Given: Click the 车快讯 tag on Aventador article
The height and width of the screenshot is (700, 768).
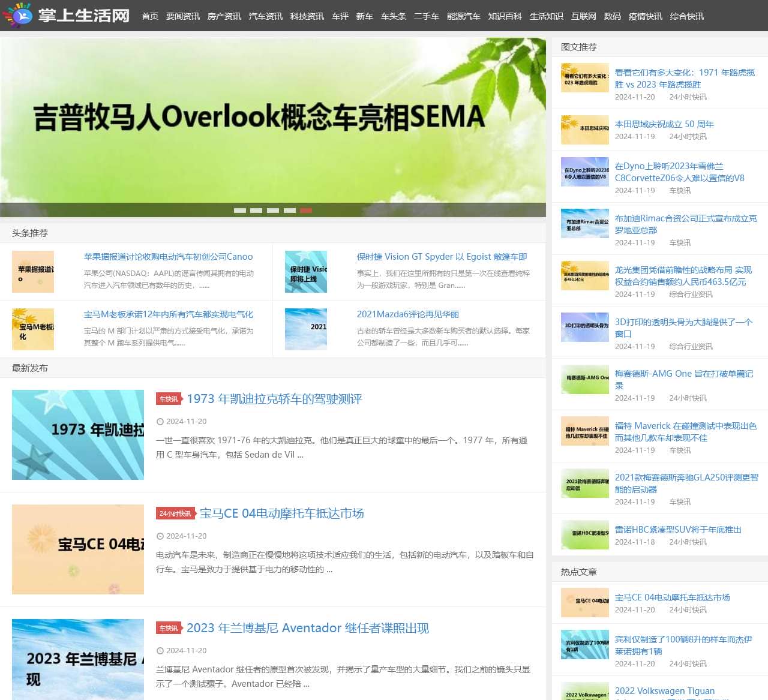Looking at the screenshot, I should [x=169, y=628].
